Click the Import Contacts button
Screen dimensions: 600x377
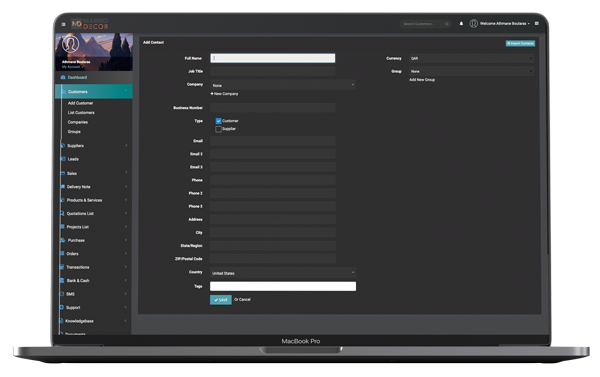520,43
